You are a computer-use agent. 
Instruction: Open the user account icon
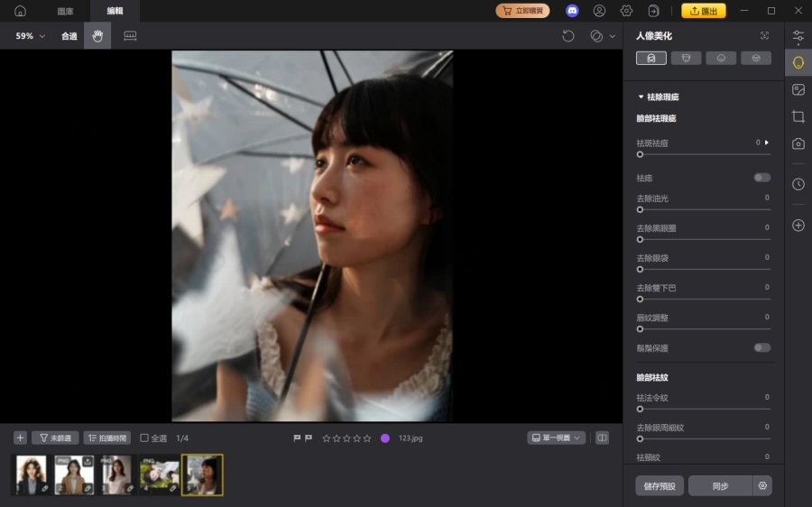coord(599,11)
